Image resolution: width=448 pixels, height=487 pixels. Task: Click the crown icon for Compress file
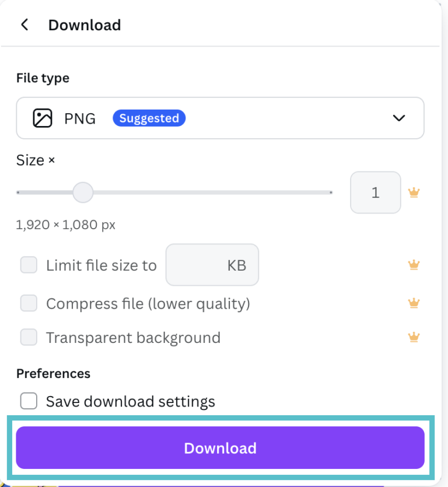(414, 303)
